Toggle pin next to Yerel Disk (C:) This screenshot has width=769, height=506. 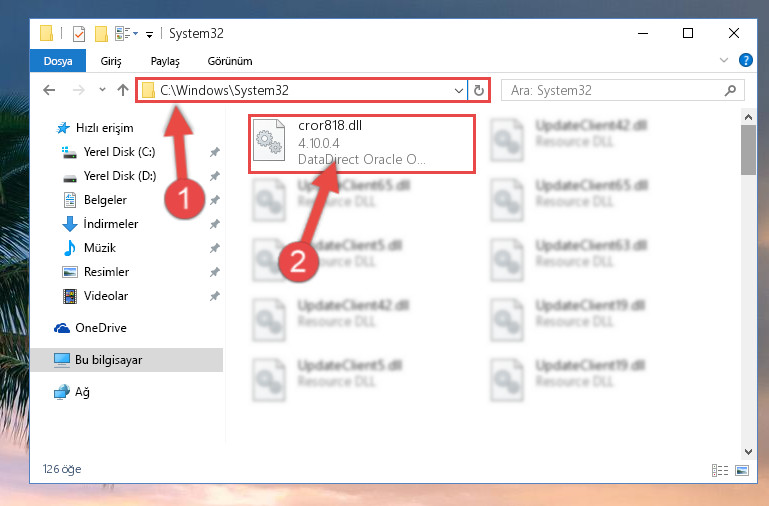(x=214, y=152)
